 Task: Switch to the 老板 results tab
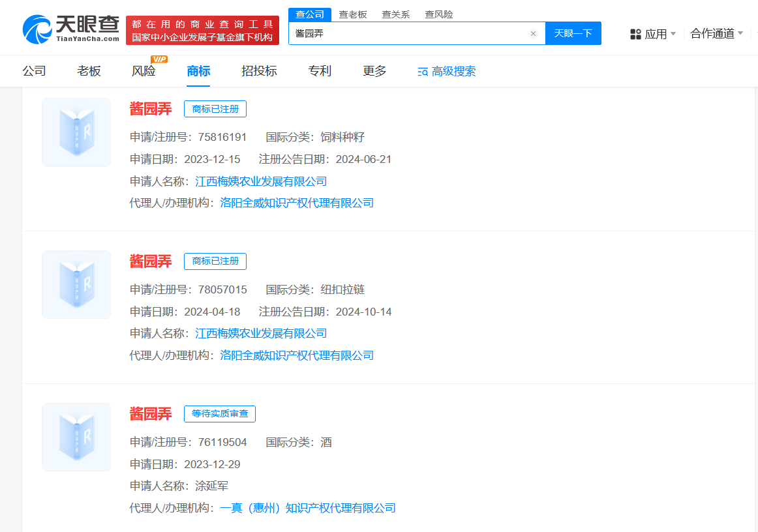tap(89, 71)
